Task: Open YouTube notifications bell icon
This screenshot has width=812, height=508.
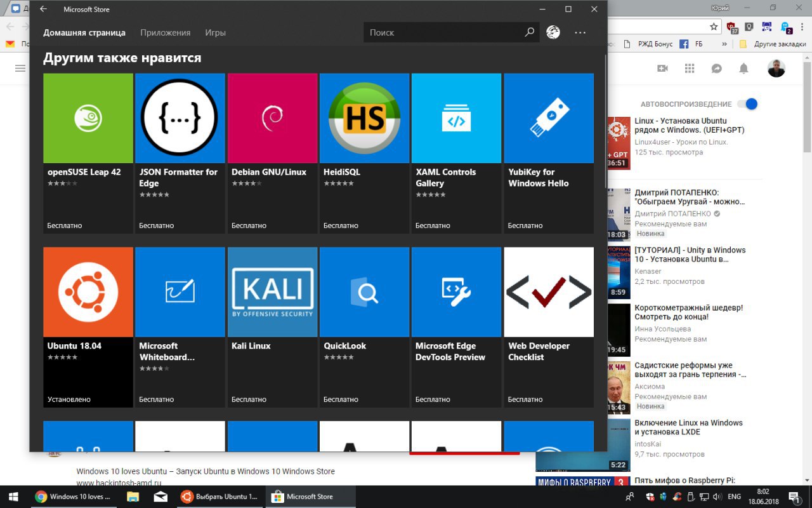Action: [743, 69]
